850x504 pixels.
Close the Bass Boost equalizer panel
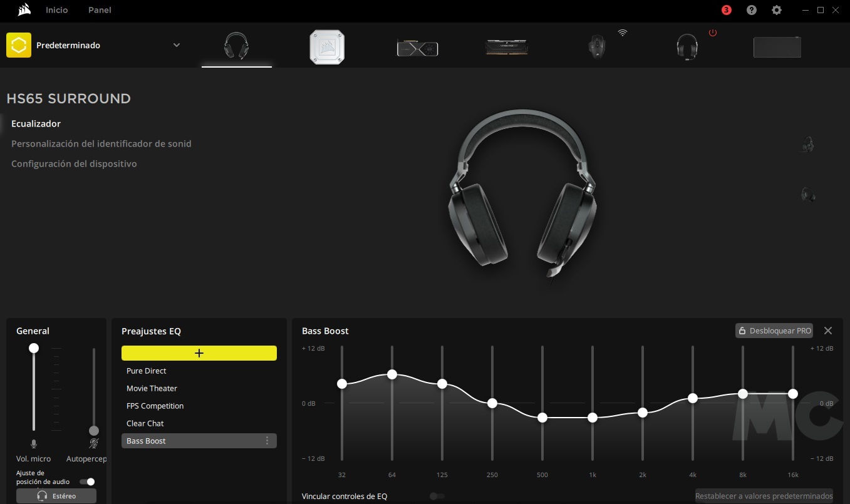828,331
